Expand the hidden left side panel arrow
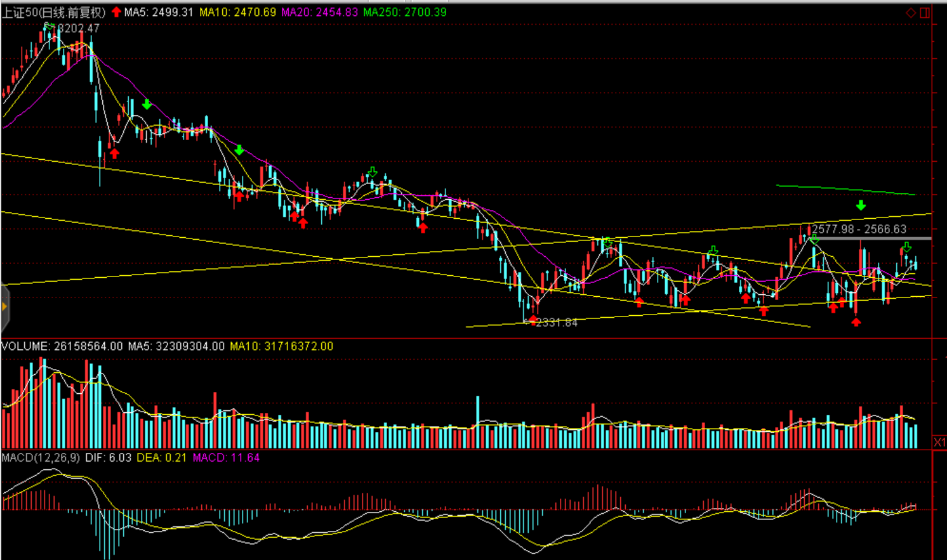 tap(4, 308)
